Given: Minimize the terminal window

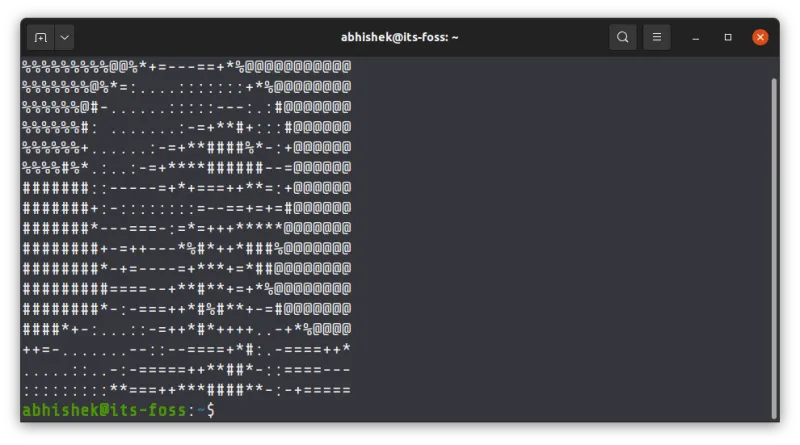Looking at the screenshot, I should (696, 38).
